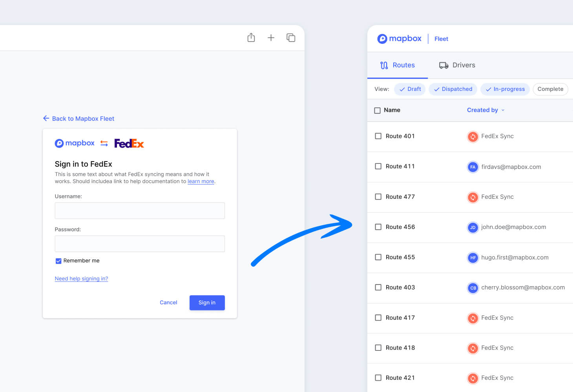
Task: Click the FedEx Sync icon for Route 401
Action: (473, 136)
